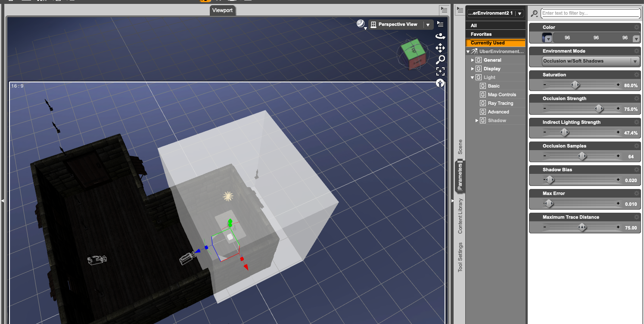Click the Saturation 80.0% value field
The image size is (644, 324).
point(631,85)
